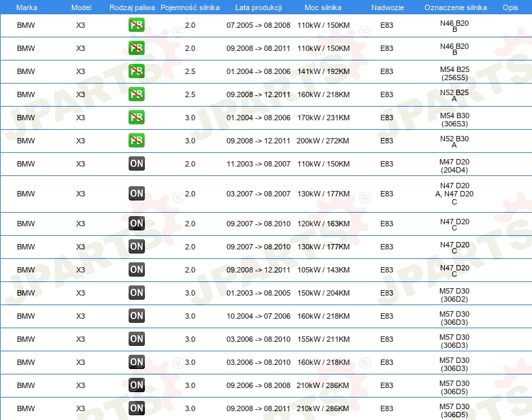
Task: Select diesel ON icon in 105kW / 143KM row
Action: 136,269
